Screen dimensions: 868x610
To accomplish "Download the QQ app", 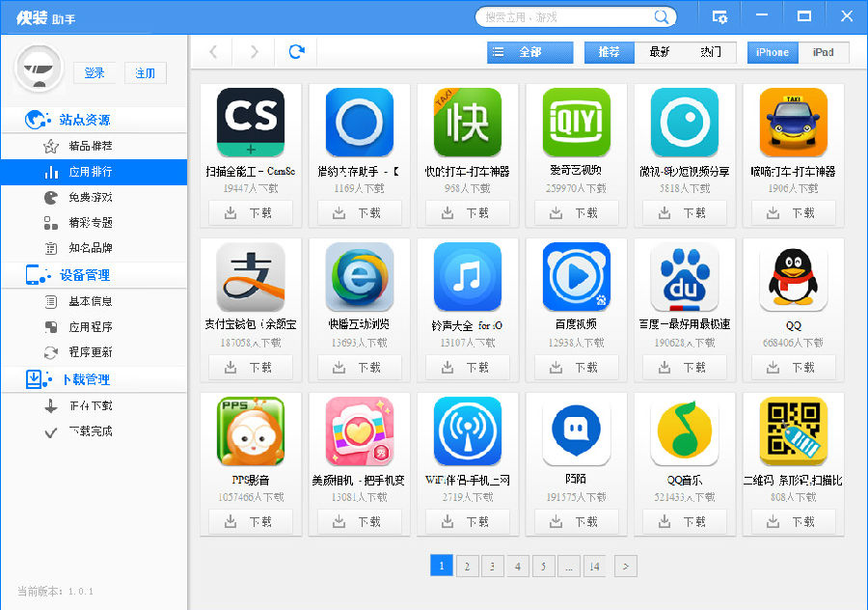I will (x=794, y=367).
